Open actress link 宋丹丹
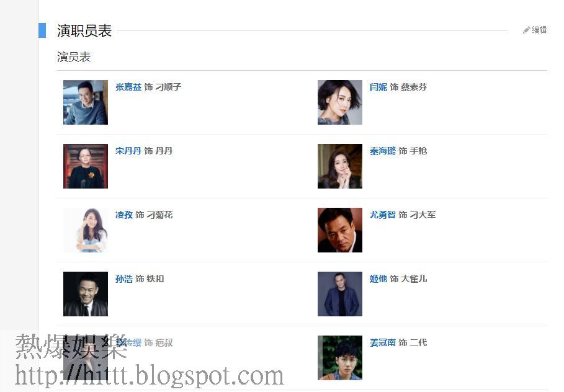The height and width of the screenshot is (392, 564). pyautogui.click(x=128, y=151)
